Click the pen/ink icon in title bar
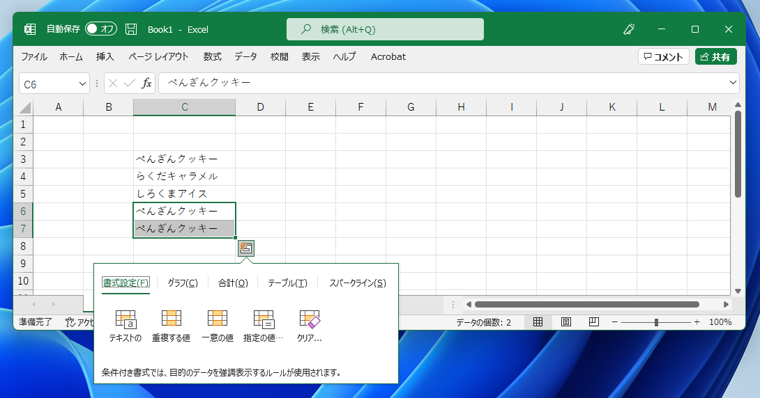 click(x=629, y=30)
